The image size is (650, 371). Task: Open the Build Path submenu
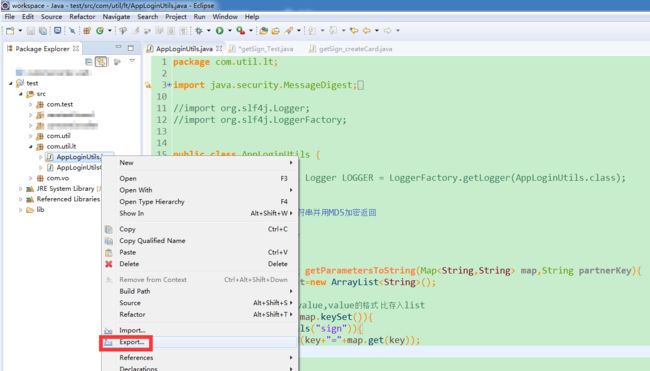coord(199,291)
